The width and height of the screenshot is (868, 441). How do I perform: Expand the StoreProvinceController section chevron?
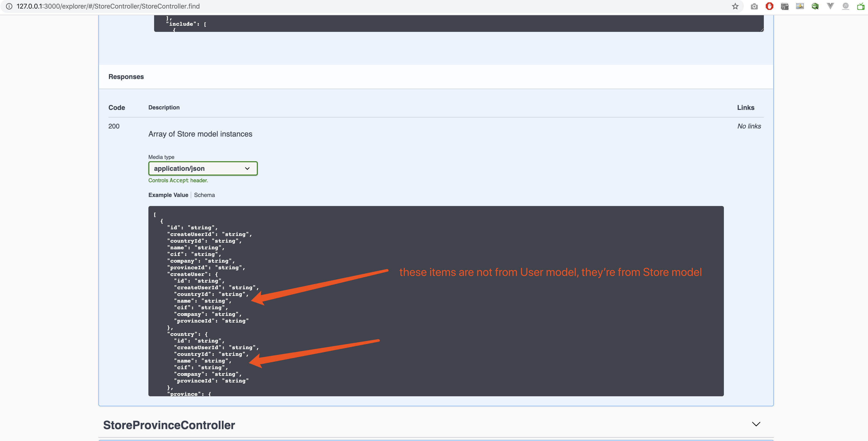pyautogui.click(x=756, y=424)
